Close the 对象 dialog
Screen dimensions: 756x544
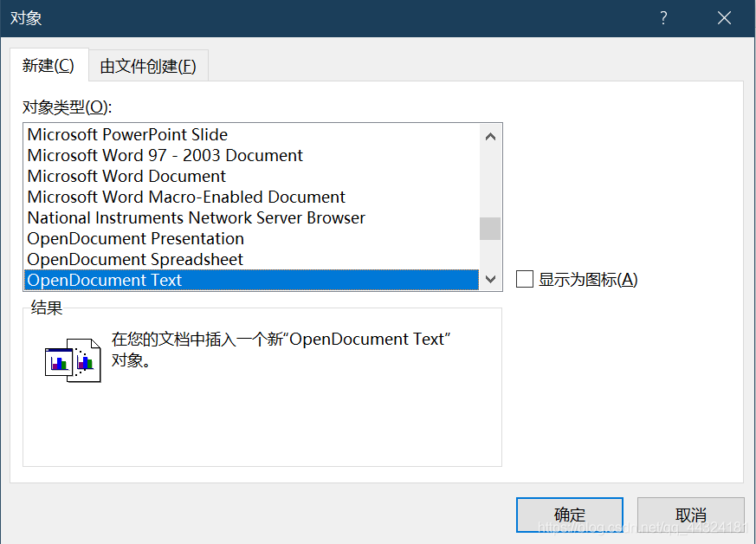coord(724,18)
